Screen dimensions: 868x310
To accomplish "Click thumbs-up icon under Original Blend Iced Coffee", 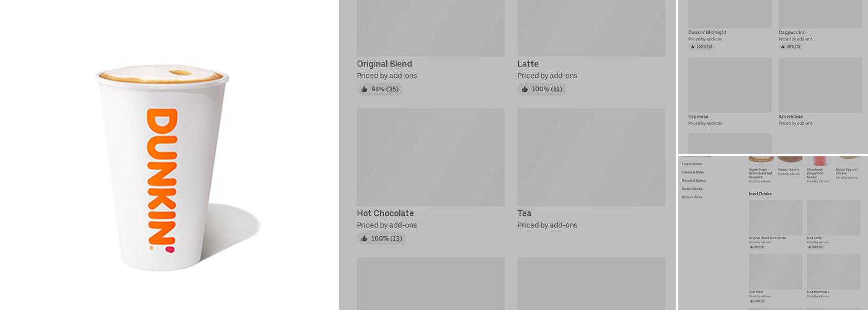I will (x=751, y=247).
